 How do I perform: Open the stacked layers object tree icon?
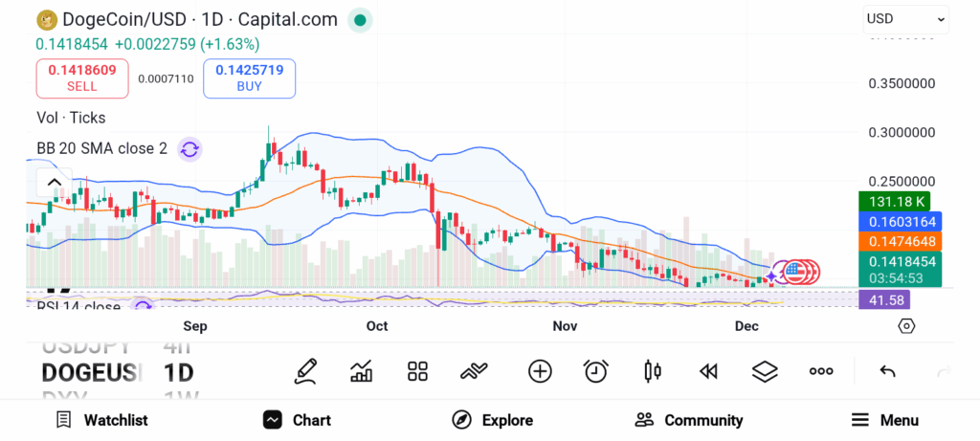pyautogui.click(x=765, y=371)
